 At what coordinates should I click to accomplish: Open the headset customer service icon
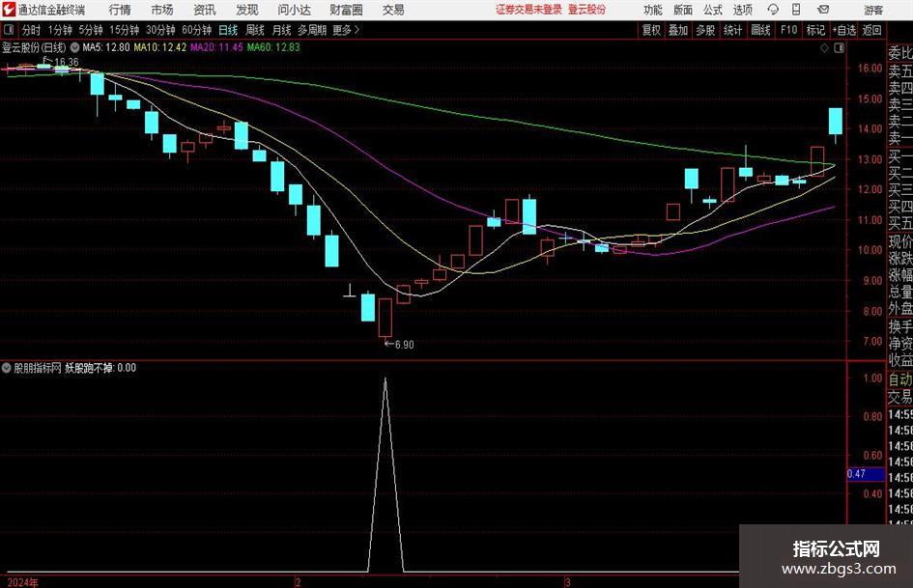[773, 10]
